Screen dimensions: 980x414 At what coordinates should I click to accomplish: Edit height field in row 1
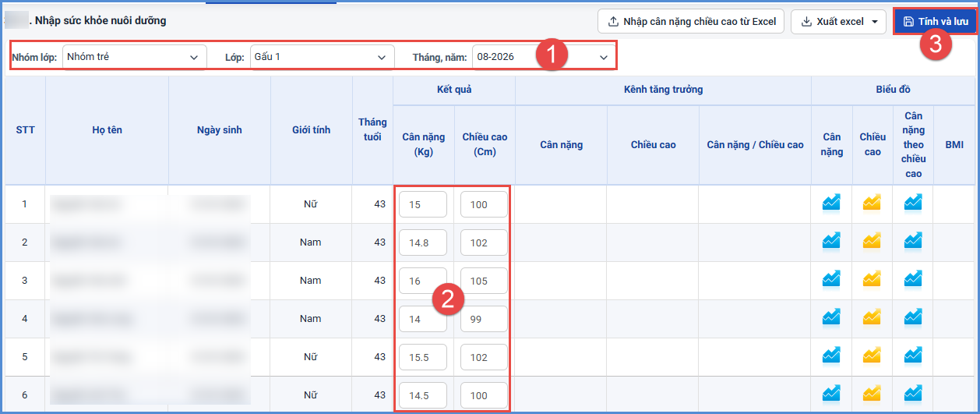coord(484,204)
